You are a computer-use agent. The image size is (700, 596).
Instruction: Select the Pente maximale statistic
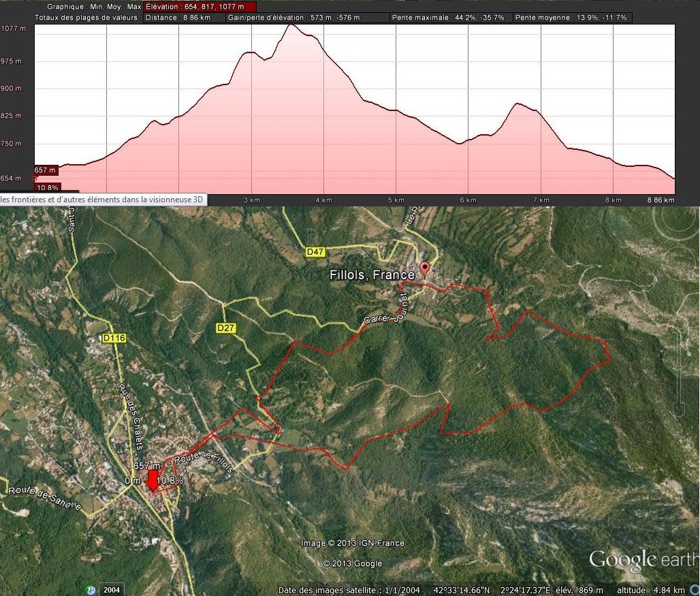(x=451, y=17)
